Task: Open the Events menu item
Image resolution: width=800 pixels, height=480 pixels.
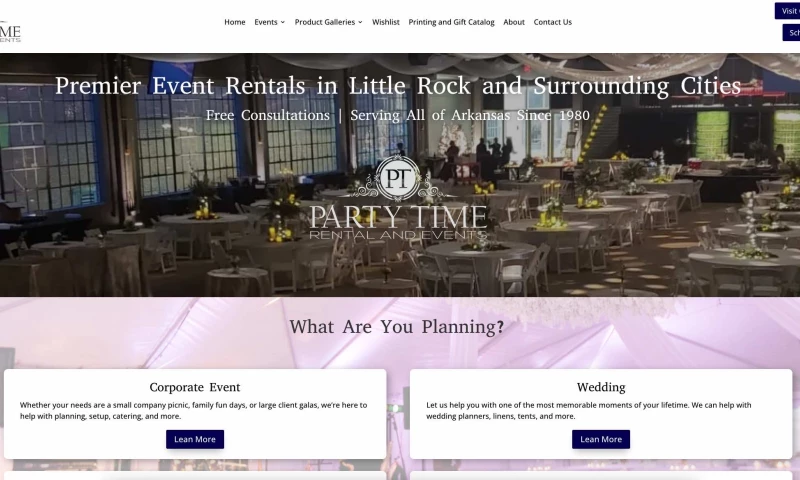Action: 266,22
